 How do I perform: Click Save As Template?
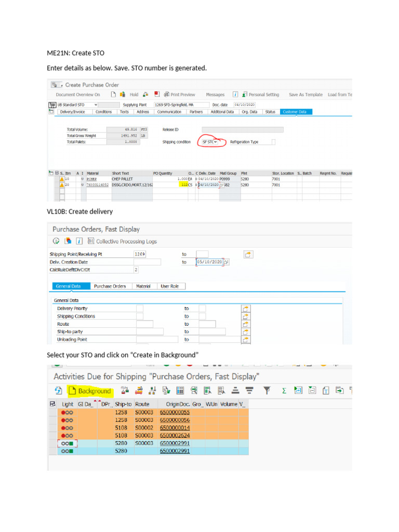(x=305, y=95)
